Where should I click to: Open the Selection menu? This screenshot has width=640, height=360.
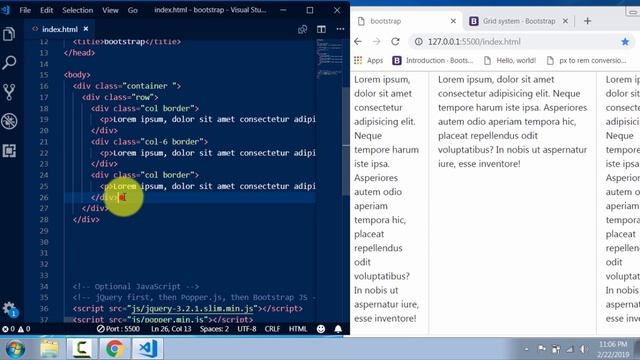coord(78,10)
